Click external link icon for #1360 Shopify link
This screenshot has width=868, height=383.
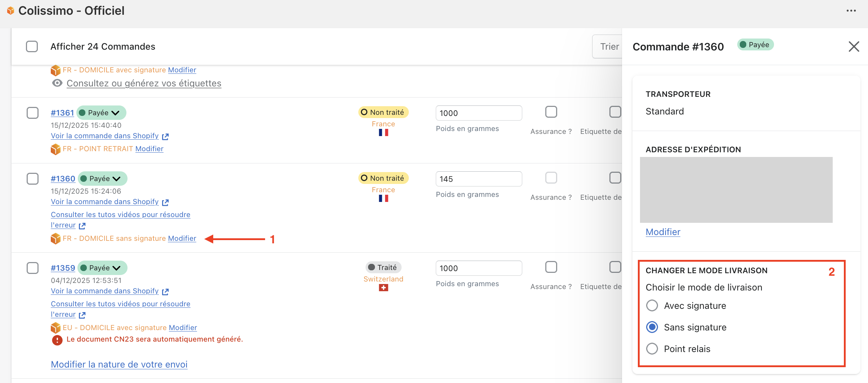(x=165, y=202)
